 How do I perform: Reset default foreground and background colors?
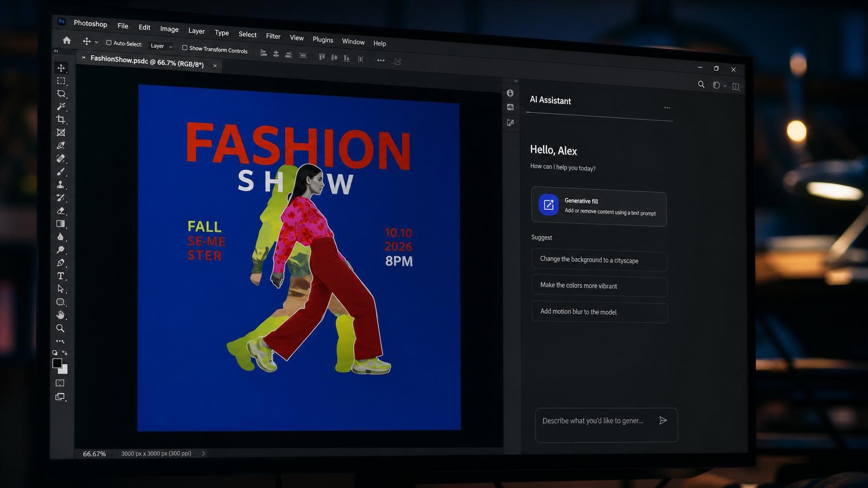coord(55,353)
